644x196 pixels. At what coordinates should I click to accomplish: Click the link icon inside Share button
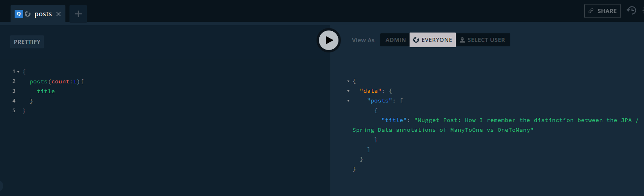click(591, 11)
